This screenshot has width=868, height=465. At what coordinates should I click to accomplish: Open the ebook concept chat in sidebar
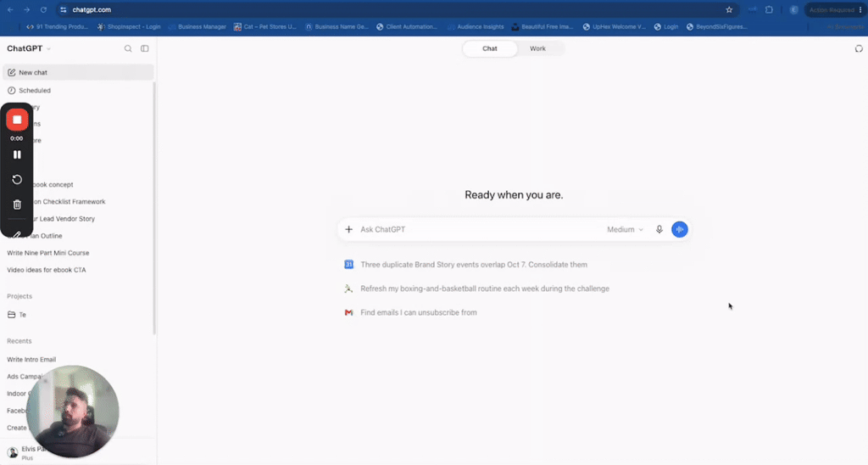coord(53,185)
